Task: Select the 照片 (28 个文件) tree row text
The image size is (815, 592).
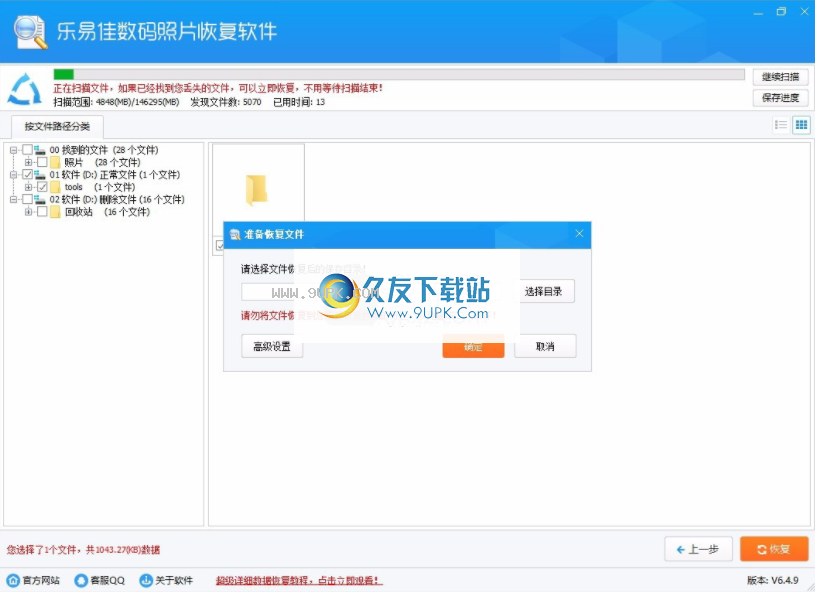Action: tap(102, 163)
